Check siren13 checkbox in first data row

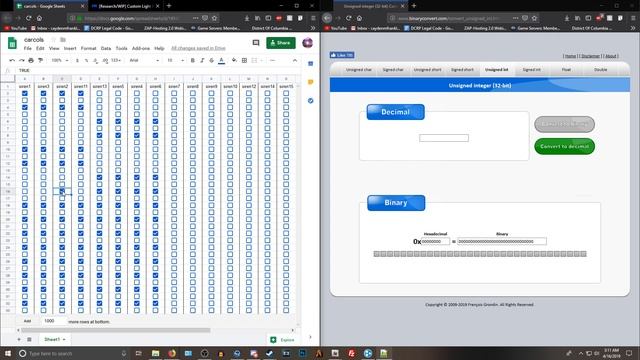100,93
